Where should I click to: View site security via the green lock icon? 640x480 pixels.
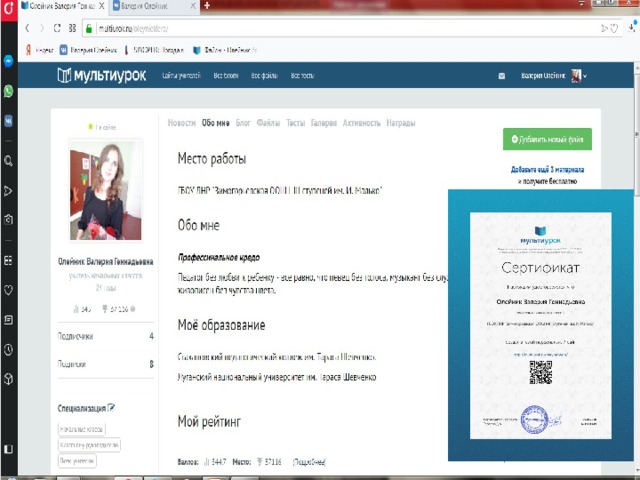[x=89, y=28]
